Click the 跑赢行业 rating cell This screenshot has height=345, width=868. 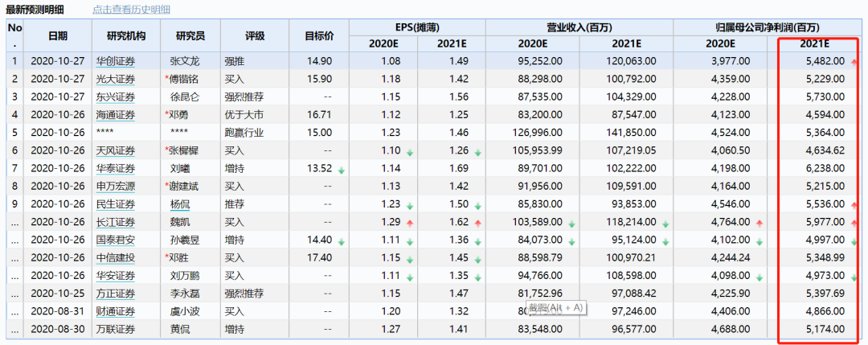point(244,133)
